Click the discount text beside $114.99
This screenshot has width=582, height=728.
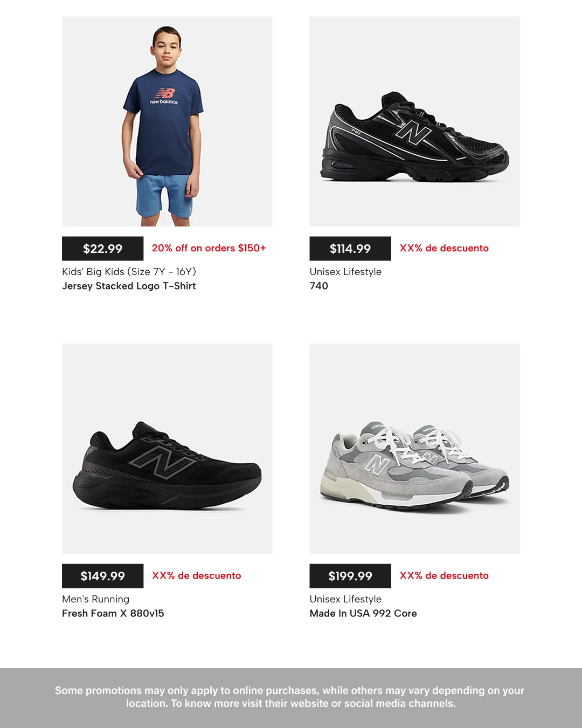[444, 248]
